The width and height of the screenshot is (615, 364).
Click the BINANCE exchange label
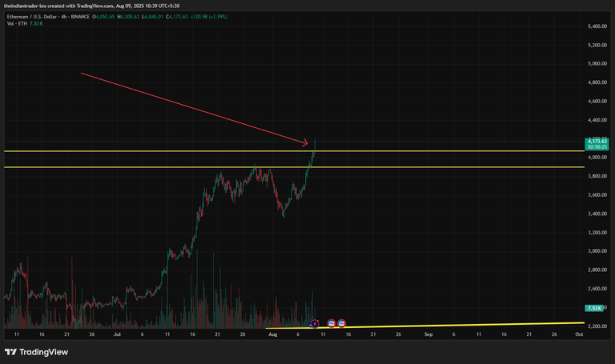(x=80, y=17)
